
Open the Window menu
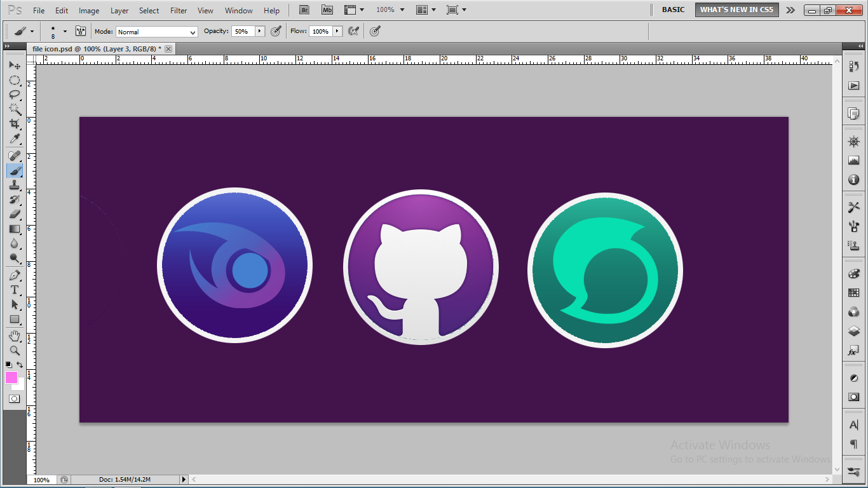(239, 11)
